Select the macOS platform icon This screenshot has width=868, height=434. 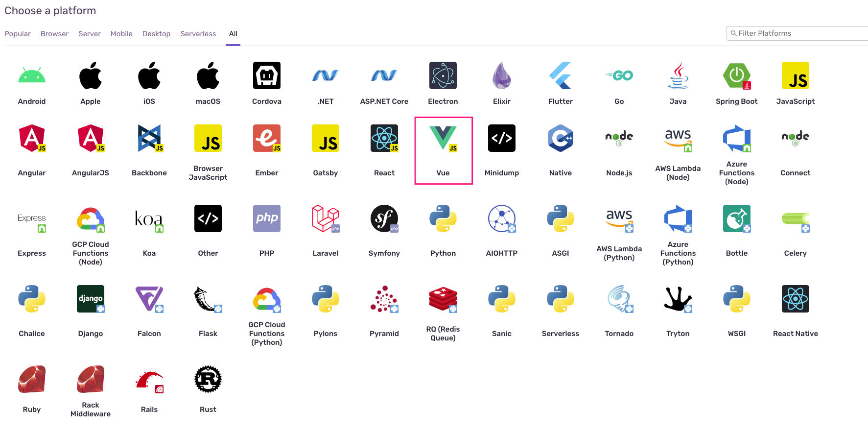(x=208, y=75)
